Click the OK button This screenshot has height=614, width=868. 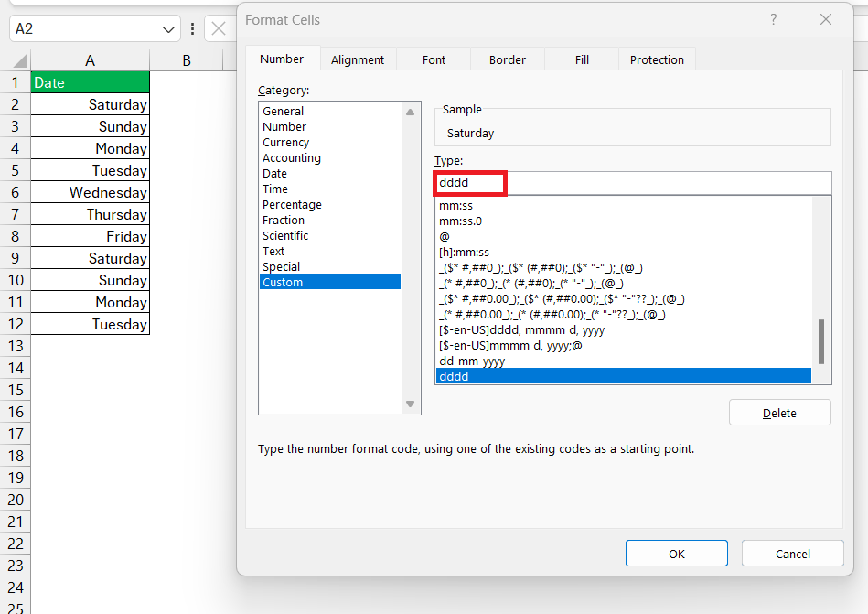[x=677, y=554]
